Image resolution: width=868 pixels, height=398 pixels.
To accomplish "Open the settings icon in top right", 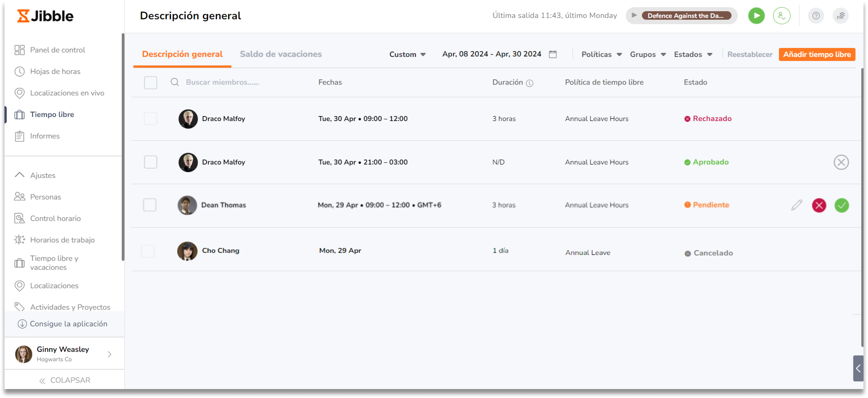I will click(x=840, y=15).
